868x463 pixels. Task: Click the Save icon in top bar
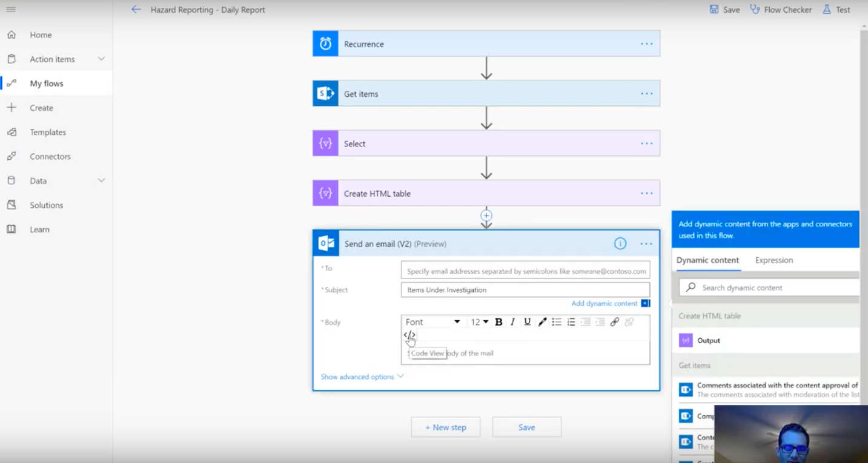point(714,10)
